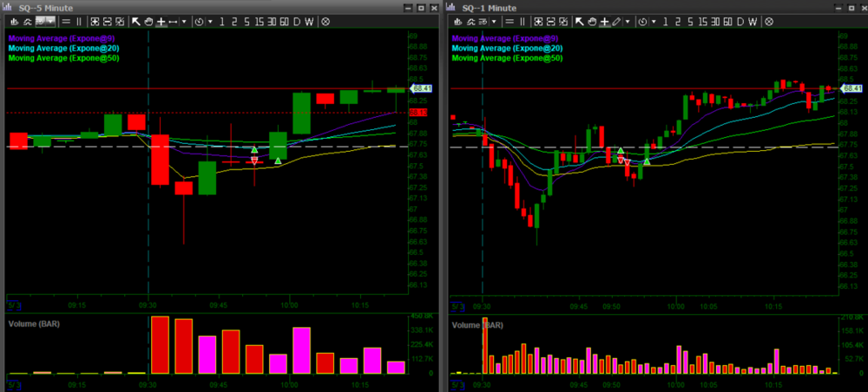Screen dimensions: 868x392
Task: Click the 60 minute button in 1 Minute chart
Action: pyautogui.click(x=728, y=21)
